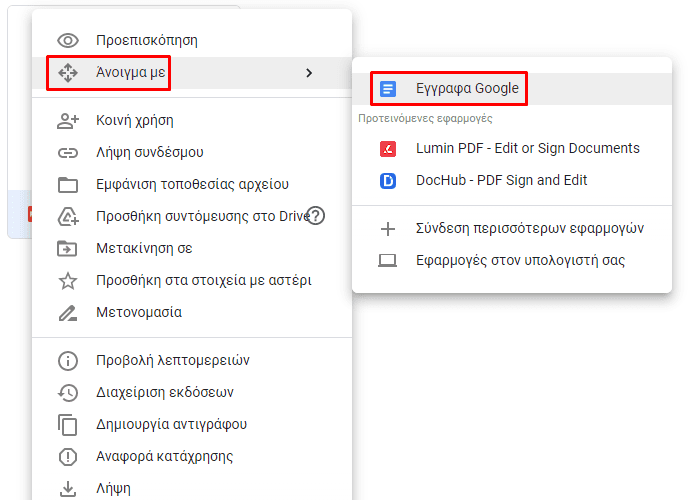698x500 pixels.
Task: Click the blue DocHub icon
Action: point(388,181)
